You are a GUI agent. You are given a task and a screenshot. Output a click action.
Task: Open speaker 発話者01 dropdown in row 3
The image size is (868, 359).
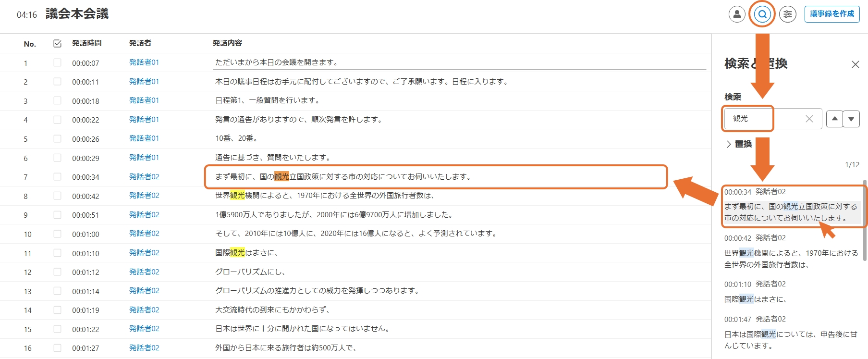pos(144,100)
